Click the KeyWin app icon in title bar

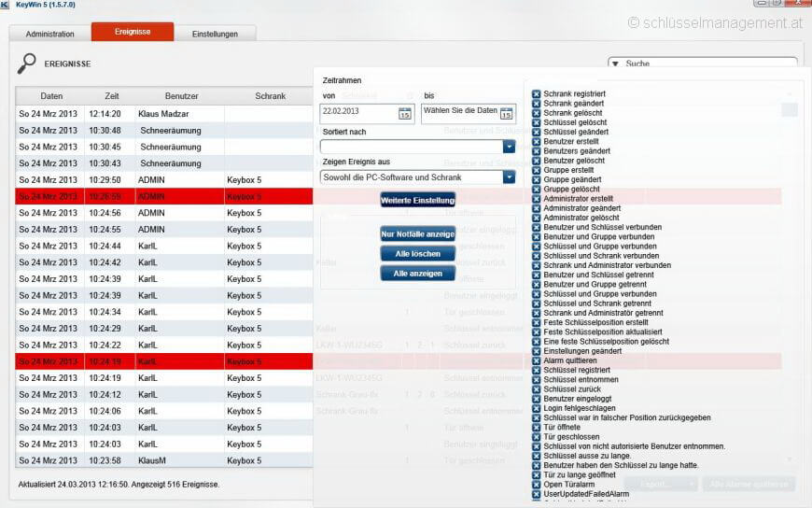coord(7,5)
